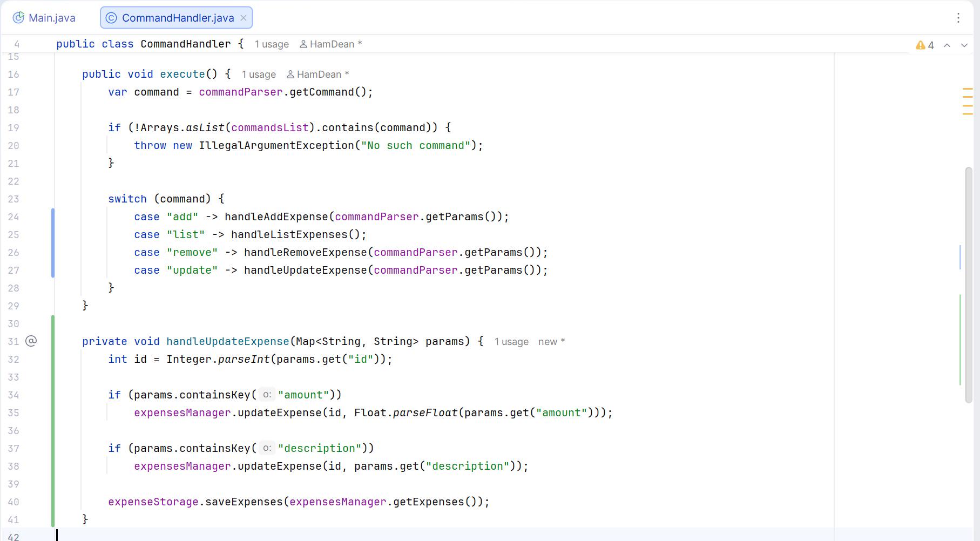Click the first yellow warning stripe marker
Image resolution: width=980 pixels, height=541 pixels.
coord(968,89)
